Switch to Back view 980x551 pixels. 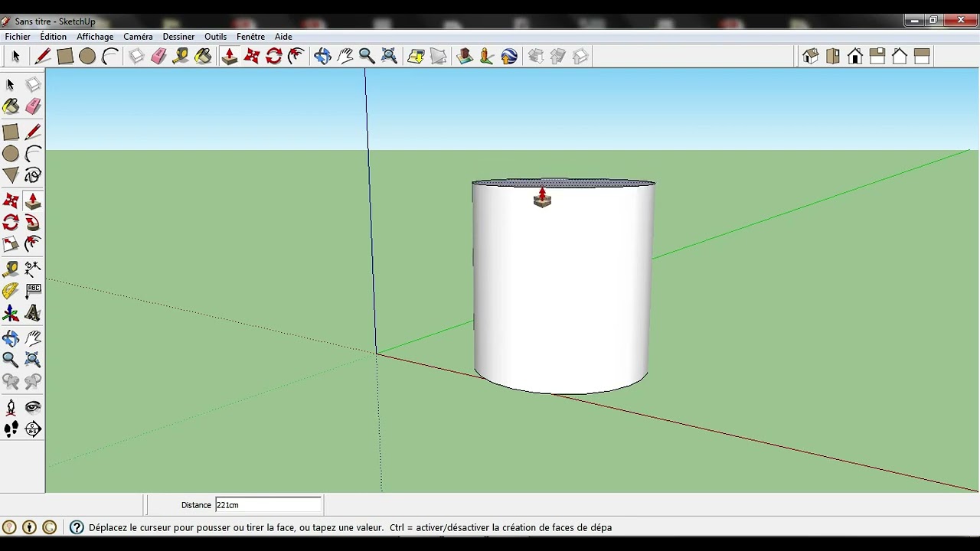(x=900, y=56)
